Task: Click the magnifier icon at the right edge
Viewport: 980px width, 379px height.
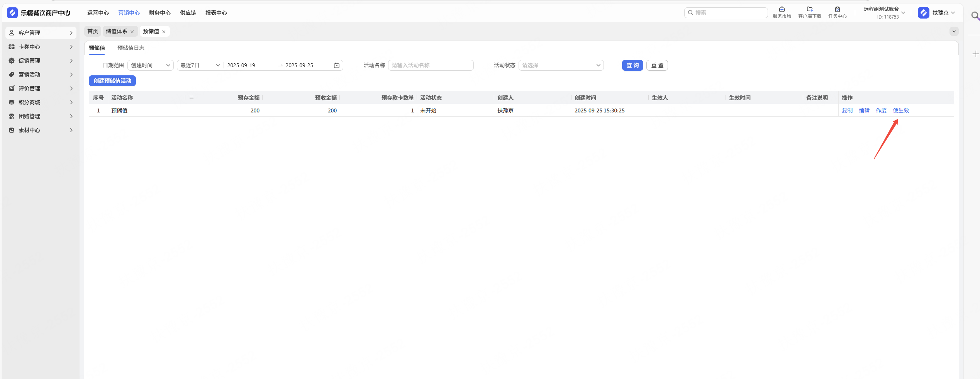Action: (x=976, y=16)
